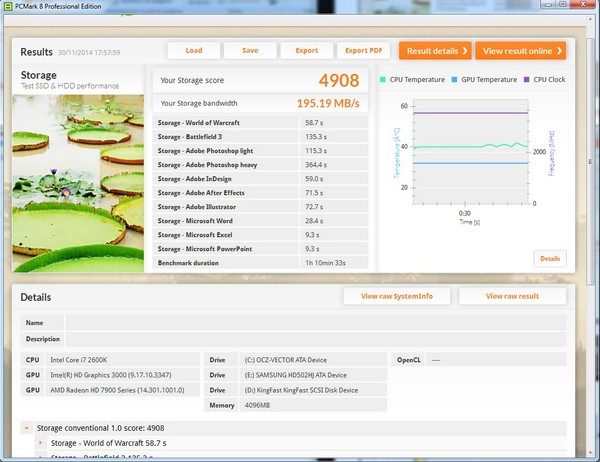This screenshot has width=600, height=462.
Task: Click the blue GPU Temperature chart line
Action: (471, 163)
